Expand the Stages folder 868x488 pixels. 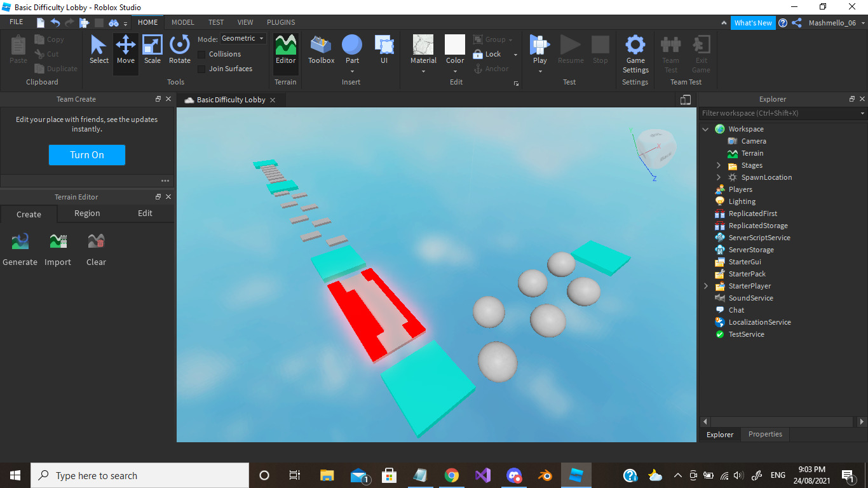[x=719, y=165]
